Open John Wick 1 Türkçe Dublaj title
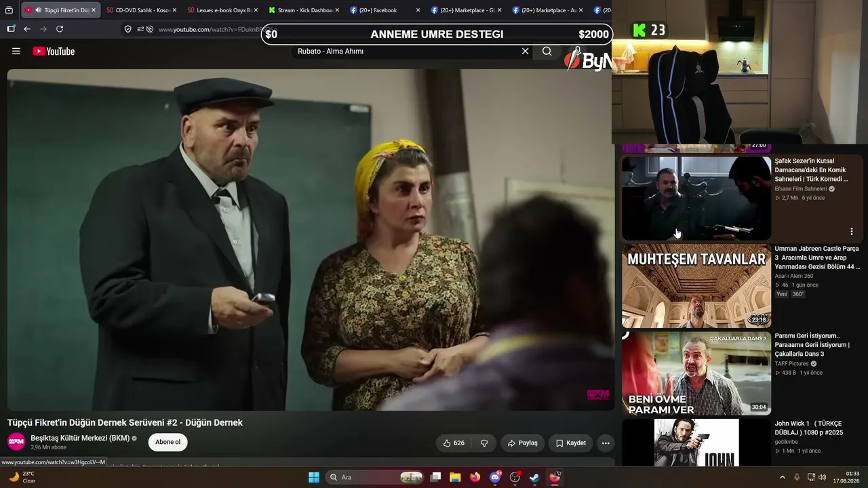 (809, 428)
